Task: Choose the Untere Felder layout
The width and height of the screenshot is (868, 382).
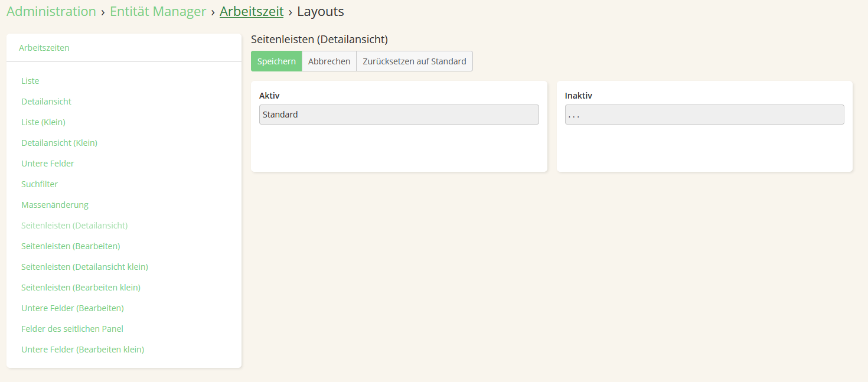Action: 48,164
